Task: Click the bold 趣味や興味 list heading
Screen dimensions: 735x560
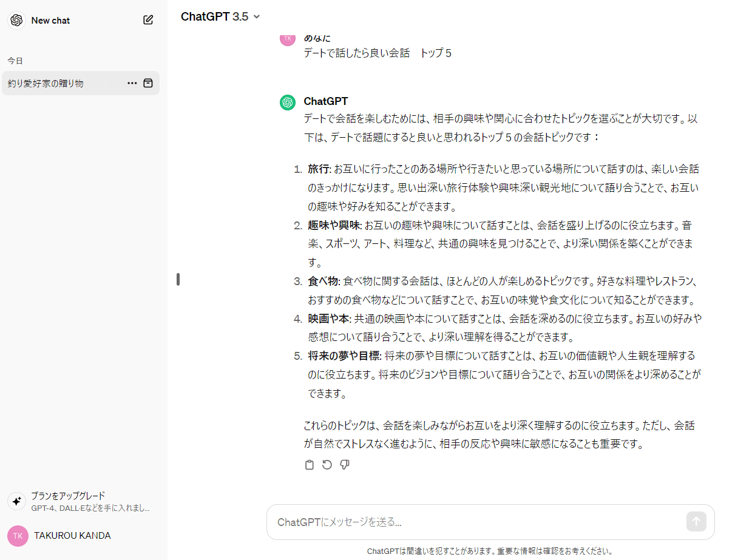Action: tap(334, 225)
